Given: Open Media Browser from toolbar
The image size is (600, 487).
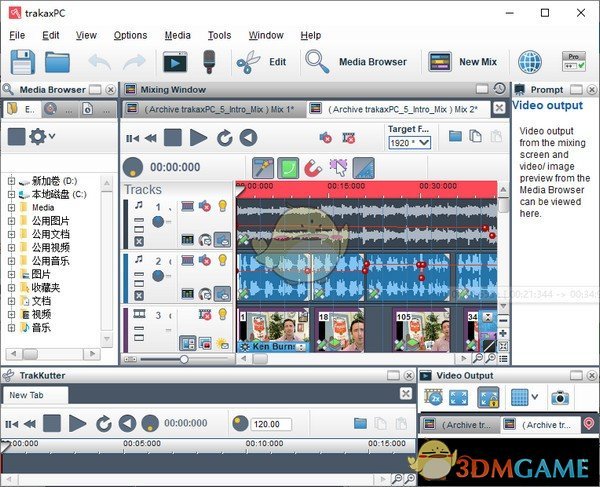Looking at the screenshot, I should point(356,62).
